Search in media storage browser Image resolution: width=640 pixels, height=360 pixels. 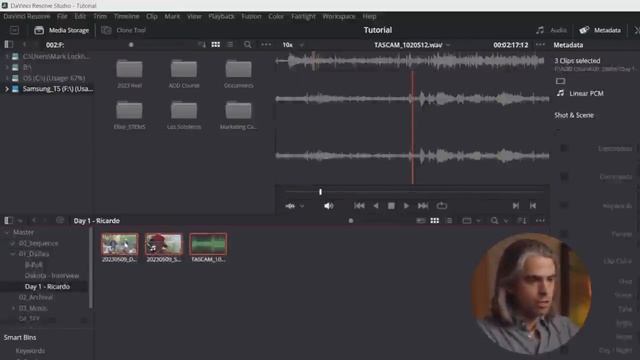pos(247,44)
